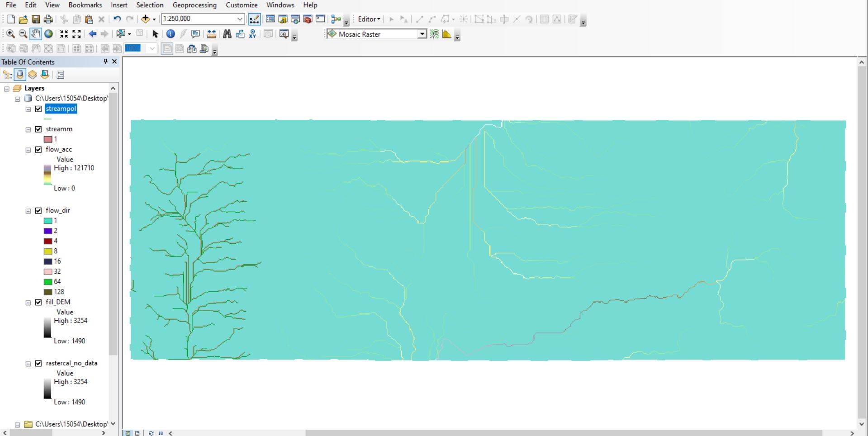The width and height of the screenshot is (868, 436).
Task: Launch the ModelBuilder window
Action: coord(336,19)
